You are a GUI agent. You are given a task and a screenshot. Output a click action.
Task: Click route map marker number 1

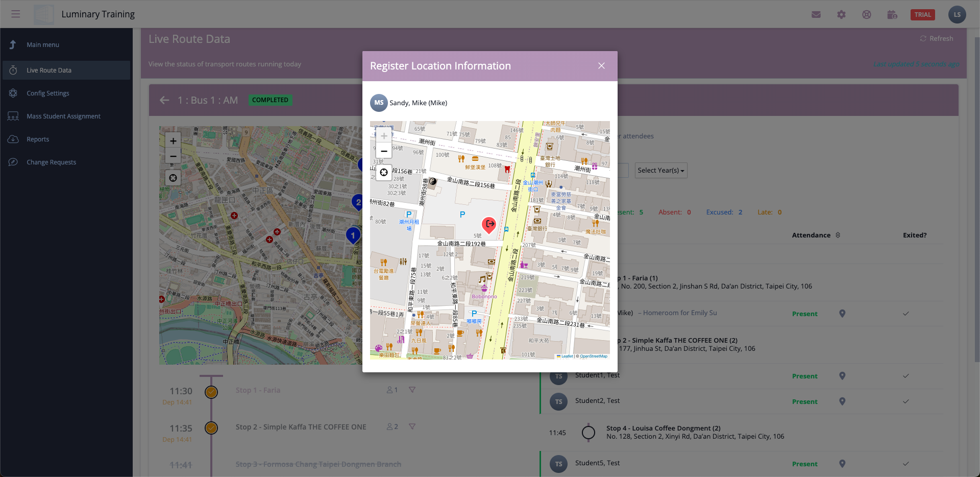[353, 235]
